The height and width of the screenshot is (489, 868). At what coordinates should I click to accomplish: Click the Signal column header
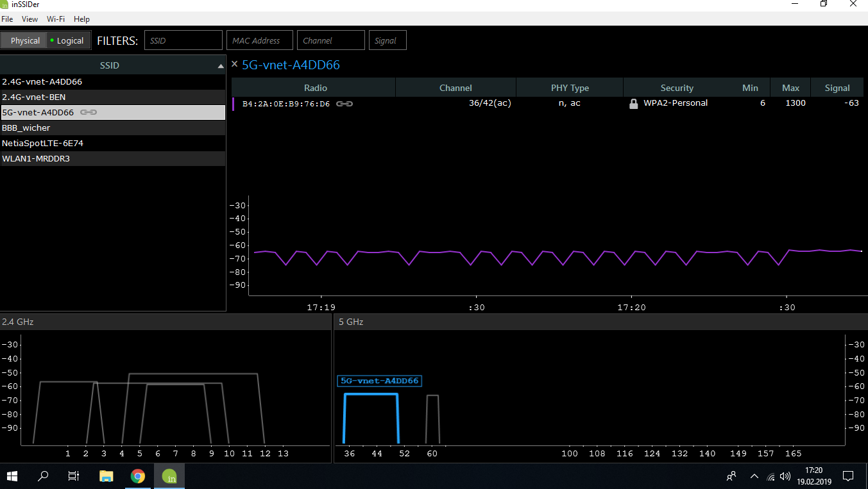837,88
